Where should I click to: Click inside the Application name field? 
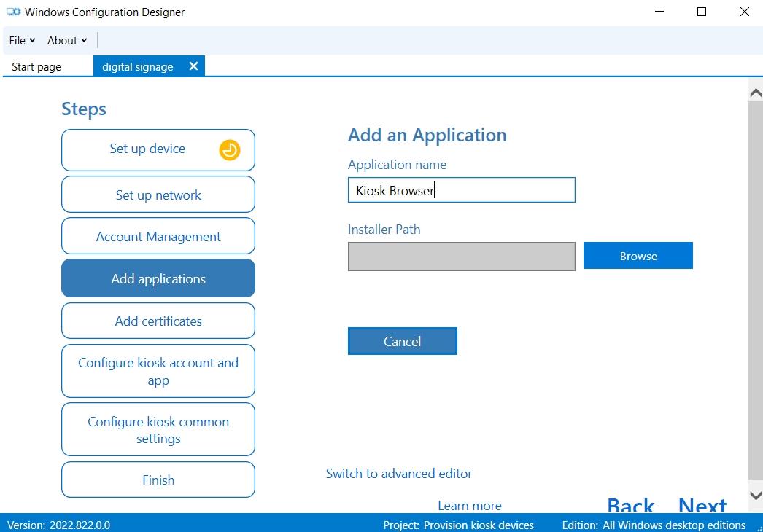coord(461,190)
